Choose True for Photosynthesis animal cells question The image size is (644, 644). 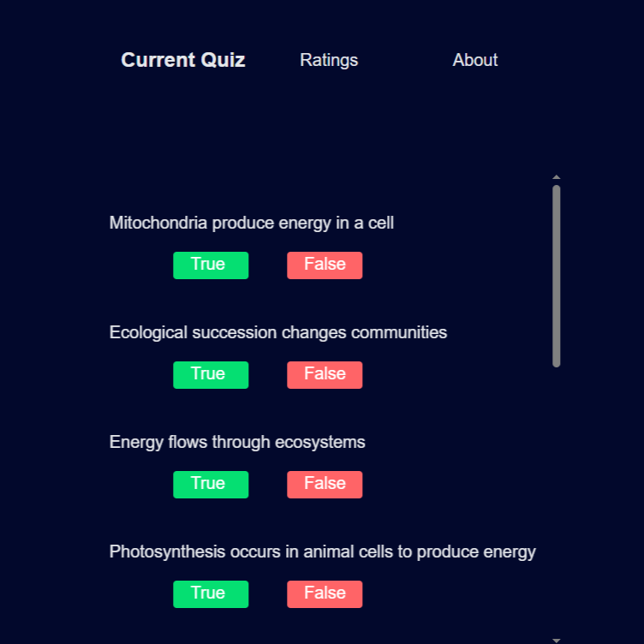pos(211,593)
